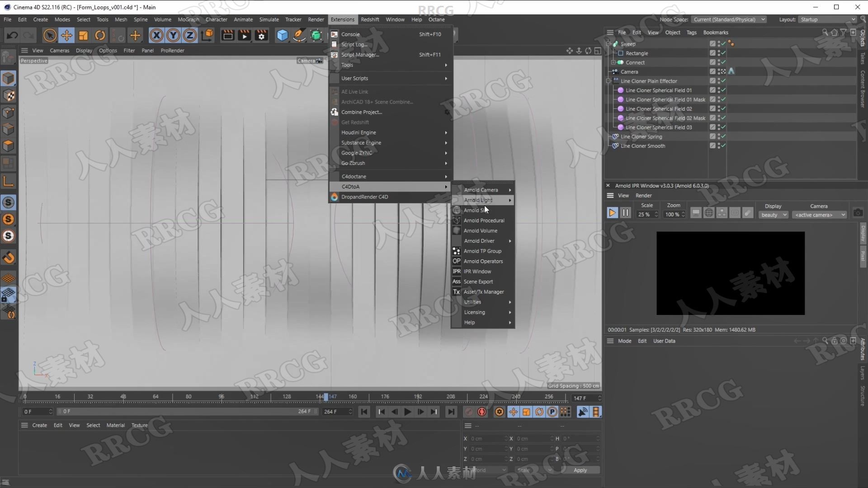The width and height of the screenshot is (868, 488).
Task: Play the animation forward
Action: pos(407,412)
